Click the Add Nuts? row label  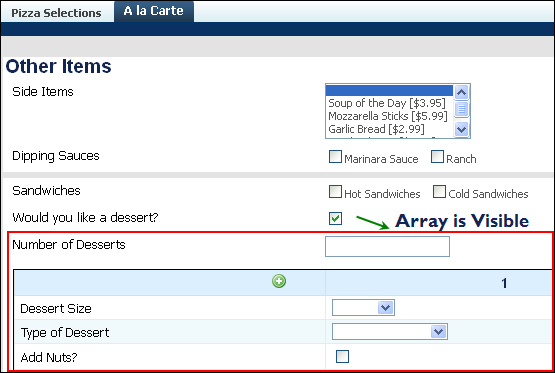click(49, 357)
